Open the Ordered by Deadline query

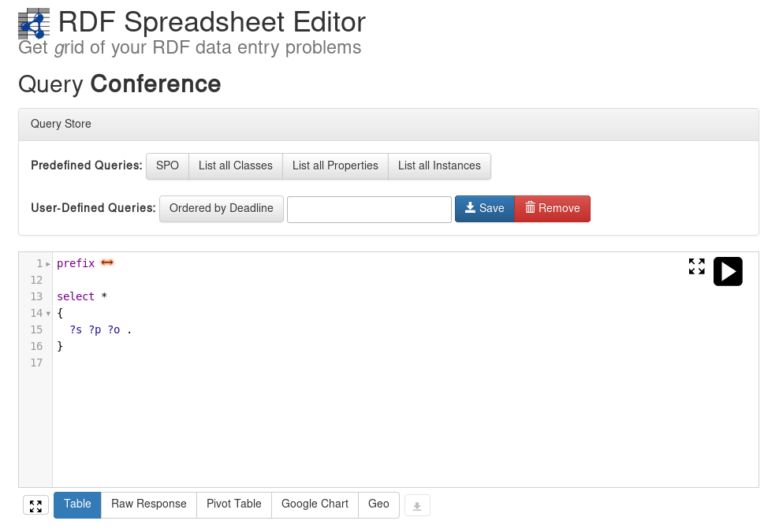point(222,209)
